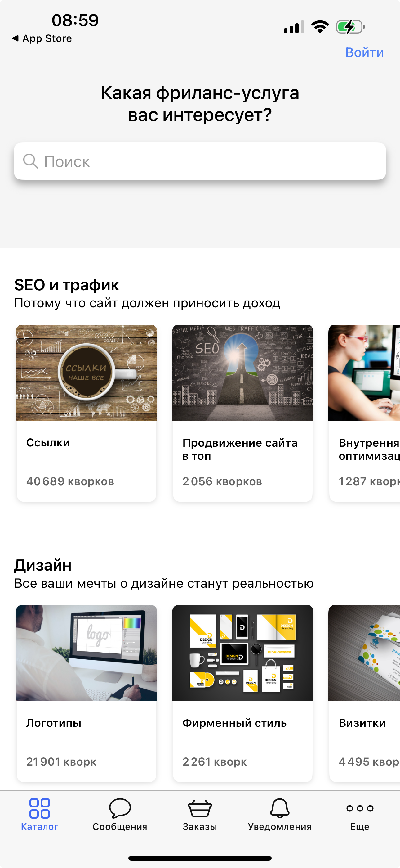Tap the back arrow to App Store
This screenshot has height=868, width=400.
point(15,38)
